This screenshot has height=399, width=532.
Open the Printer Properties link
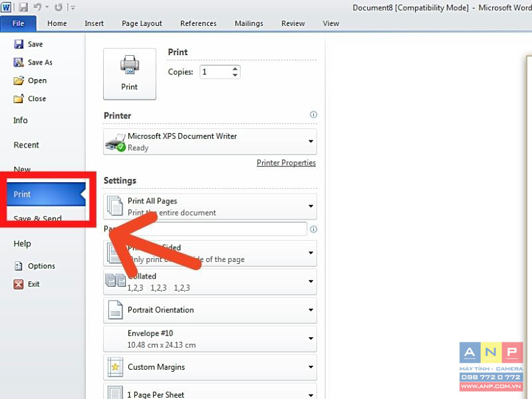pyautogui.click(x=286, y=163)
